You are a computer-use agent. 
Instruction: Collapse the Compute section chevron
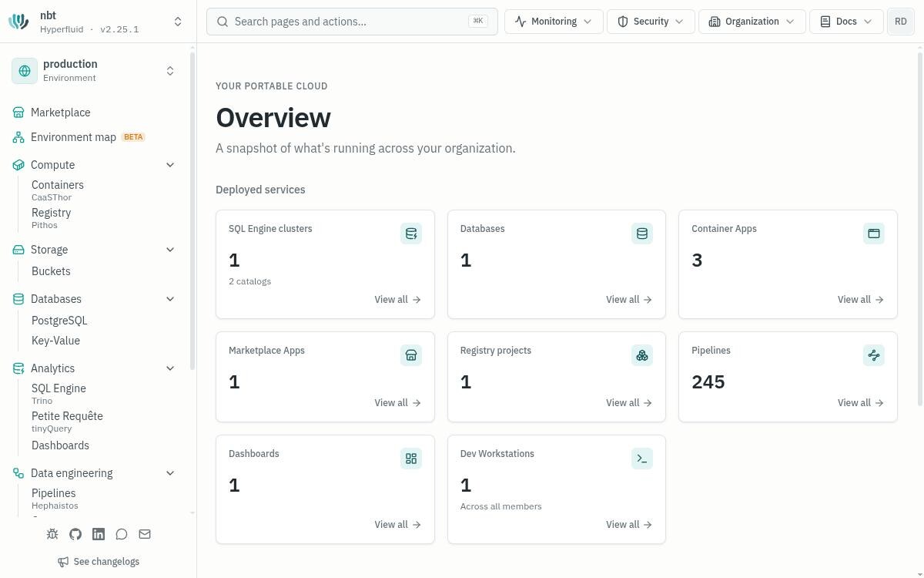coord(170,165)
